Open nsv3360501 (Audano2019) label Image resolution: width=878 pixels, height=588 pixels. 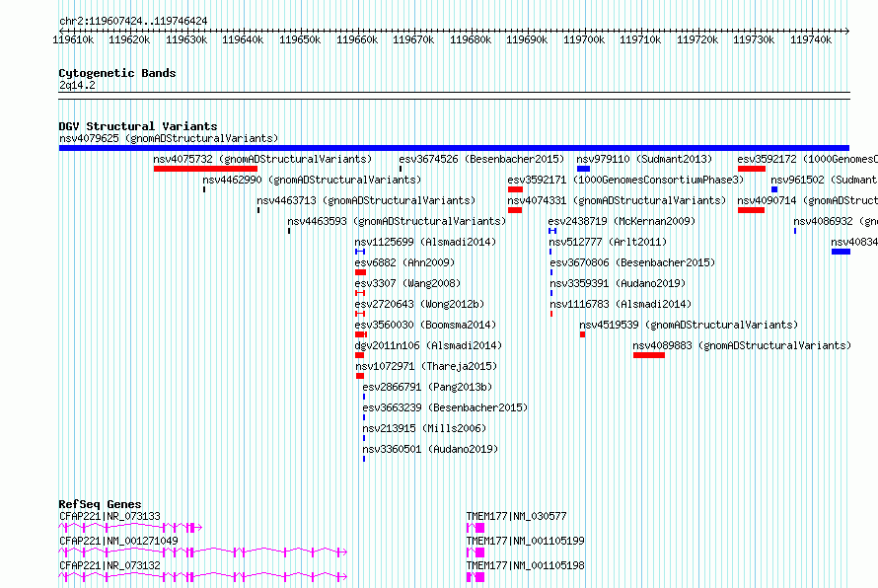click(x=430, y=449)
